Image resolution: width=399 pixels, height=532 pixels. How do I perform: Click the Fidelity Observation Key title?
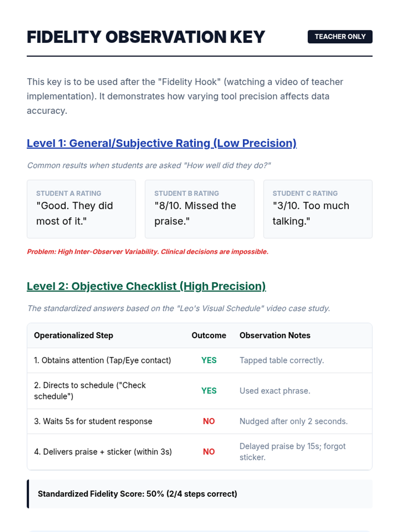click(146, 37)
